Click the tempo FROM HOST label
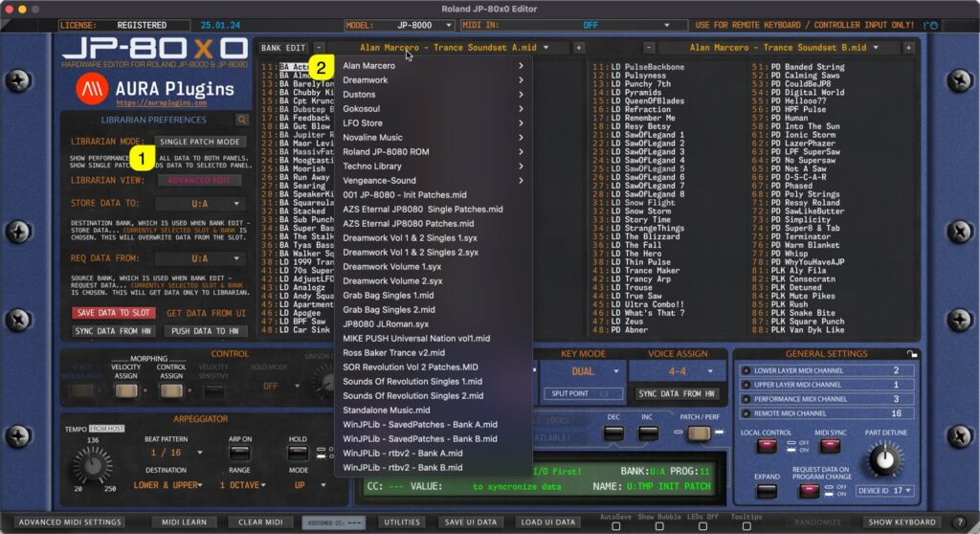The image size is (980, 534). (x=107, y=429)
